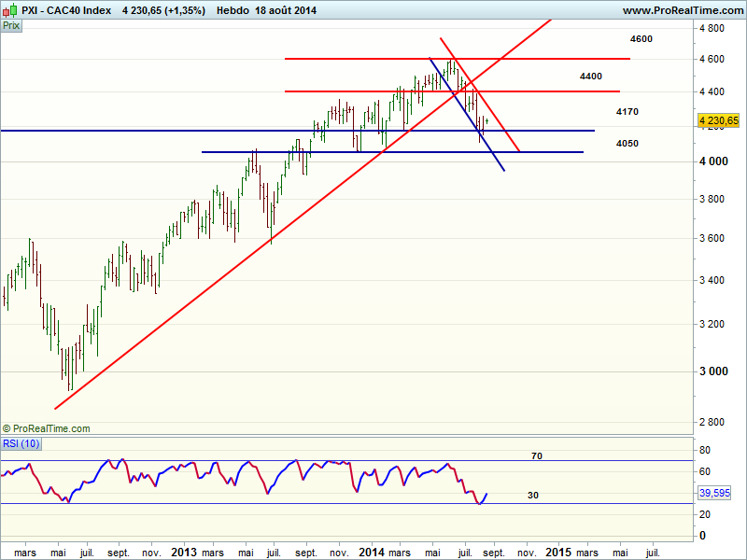The height and width of the screenshot is (560, 747).
Task: Select the 4170 support level annotation
Action: coord(627,112)
